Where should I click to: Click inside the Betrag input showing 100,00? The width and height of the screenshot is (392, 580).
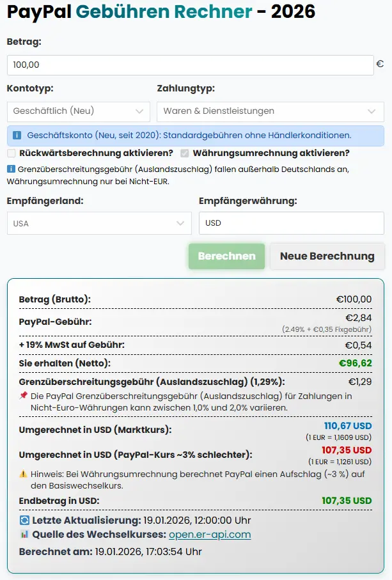coord(185,65)
